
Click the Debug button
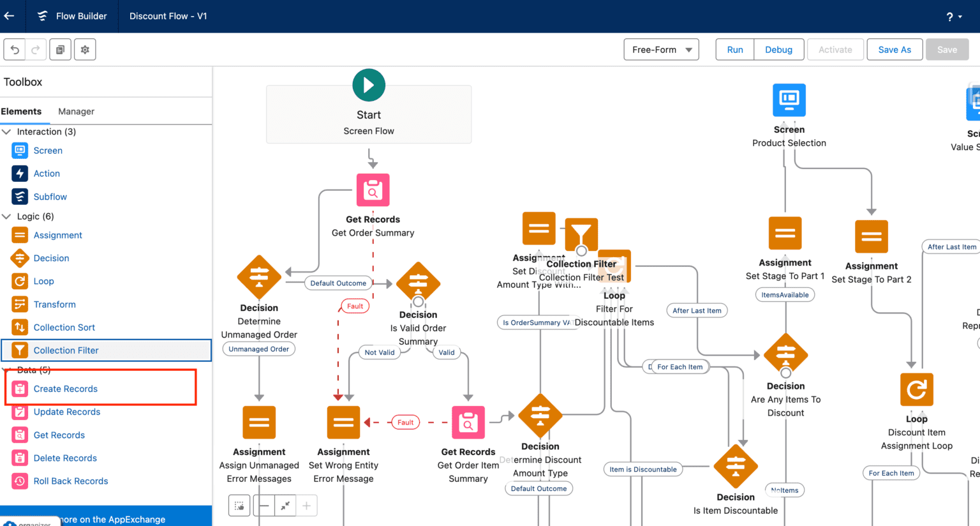(778, 50)
